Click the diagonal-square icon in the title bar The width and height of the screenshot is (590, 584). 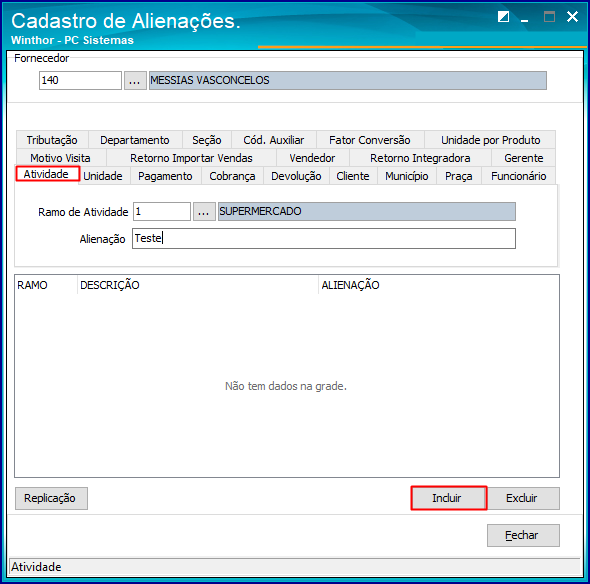(x=503, y=17)
